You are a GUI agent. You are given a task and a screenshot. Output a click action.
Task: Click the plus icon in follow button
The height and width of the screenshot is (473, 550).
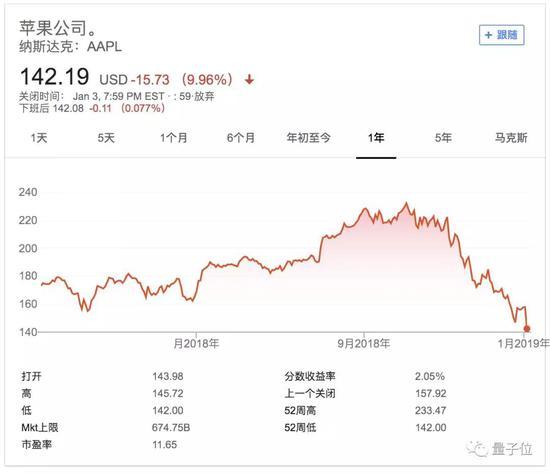pyautogui.click(x=488, y=35)
